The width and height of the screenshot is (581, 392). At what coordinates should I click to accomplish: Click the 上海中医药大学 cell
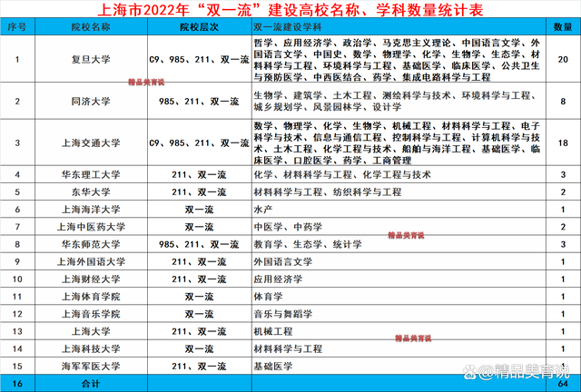click(x=91, y=227)
